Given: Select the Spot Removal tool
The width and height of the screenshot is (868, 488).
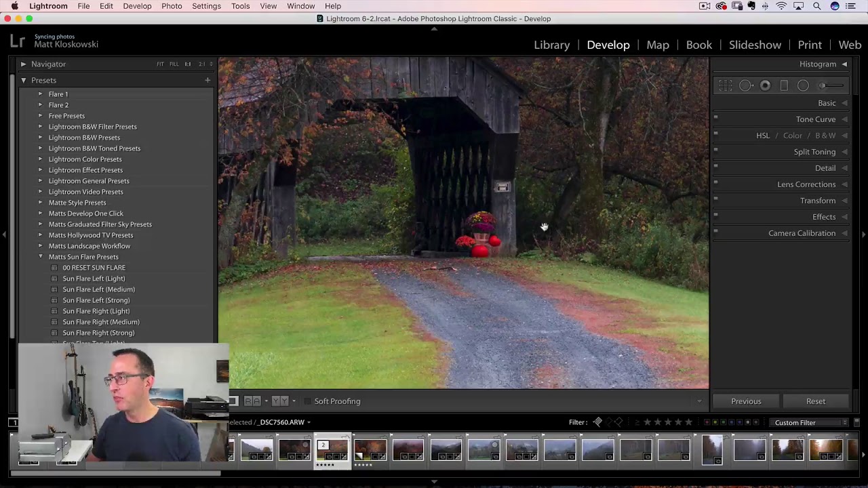Looking at the screenshot, I should 746,85.
